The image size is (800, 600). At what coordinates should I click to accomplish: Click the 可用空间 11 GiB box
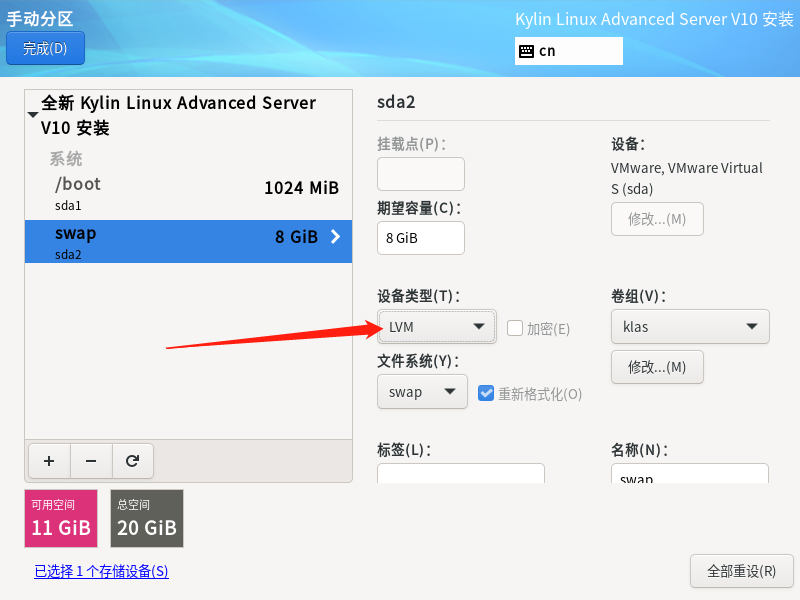pyautogui.click(x=61, y=518)
